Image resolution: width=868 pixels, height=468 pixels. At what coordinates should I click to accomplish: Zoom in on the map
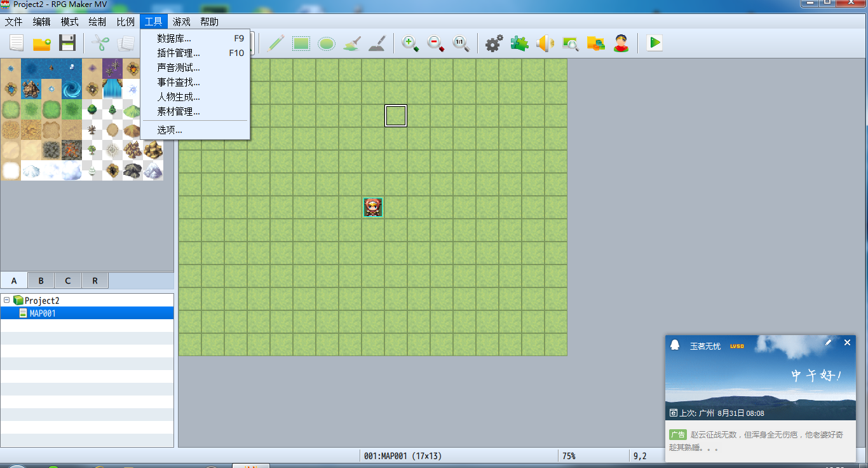tap(410, 43)
